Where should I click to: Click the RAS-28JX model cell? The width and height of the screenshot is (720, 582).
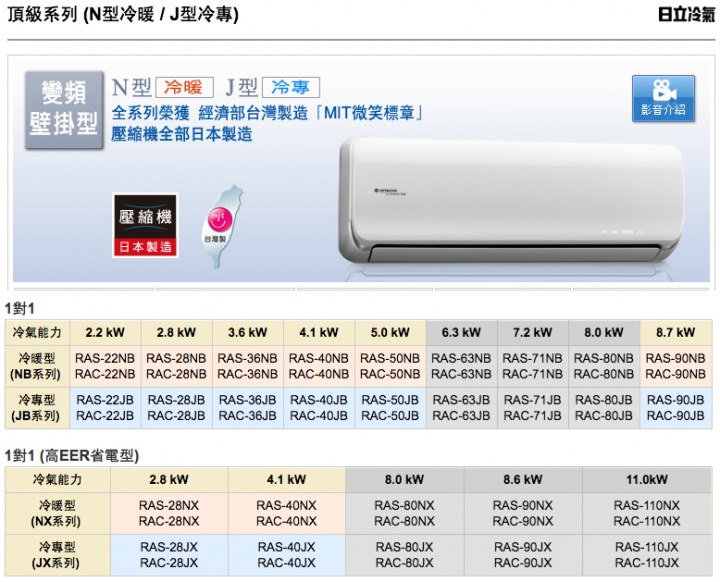click(169, 555)
